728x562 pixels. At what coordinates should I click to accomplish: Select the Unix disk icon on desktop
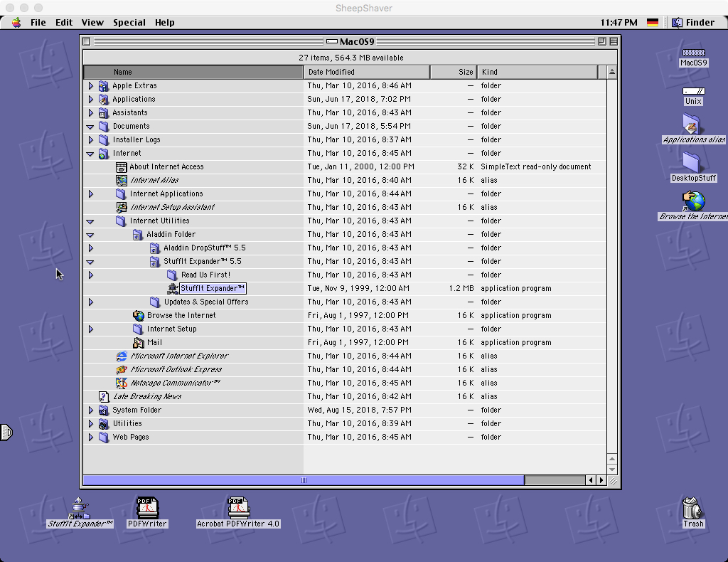[694, 91]
